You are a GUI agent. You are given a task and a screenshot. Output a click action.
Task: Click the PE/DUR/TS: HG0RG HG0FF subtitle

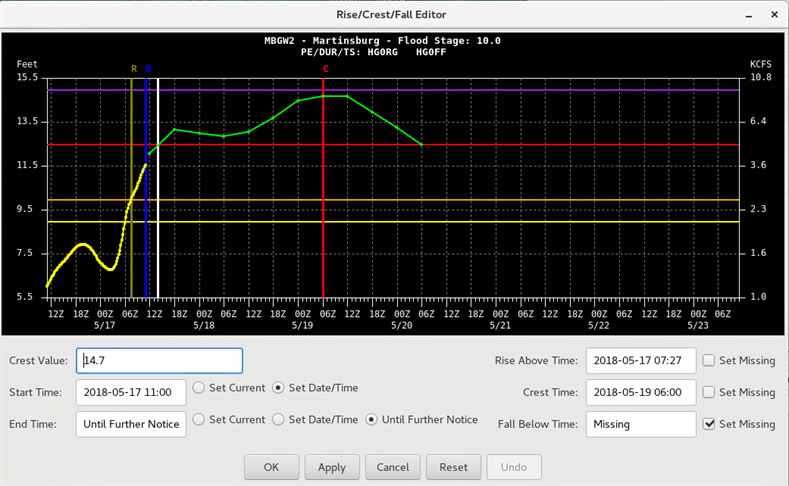tap(373, 52)
